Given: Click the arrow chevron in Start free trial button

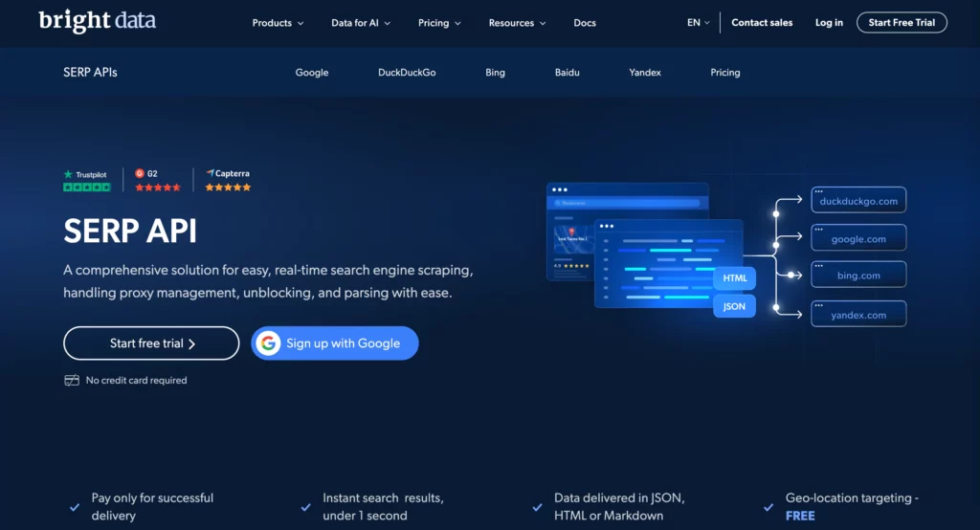Looking at the screenshot, I should 191,343.
